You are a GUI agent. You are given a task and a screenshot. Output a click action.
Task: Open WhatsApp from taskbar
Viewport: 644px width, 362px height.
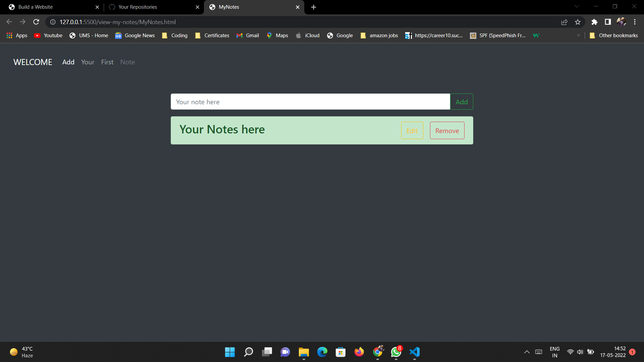(x=396, y=352)
